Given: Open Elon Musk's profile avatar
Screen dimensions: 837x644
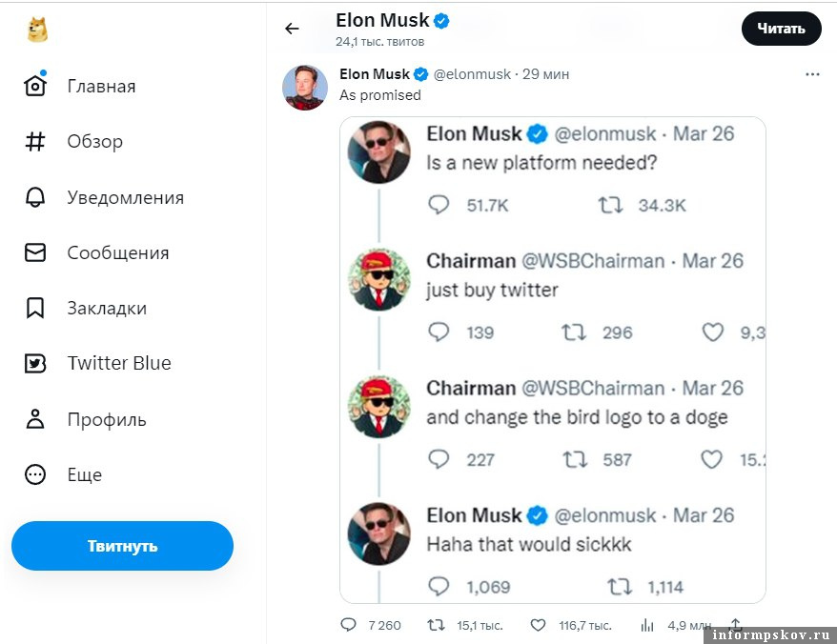Looking at the screenshot, I should (305, 89).
